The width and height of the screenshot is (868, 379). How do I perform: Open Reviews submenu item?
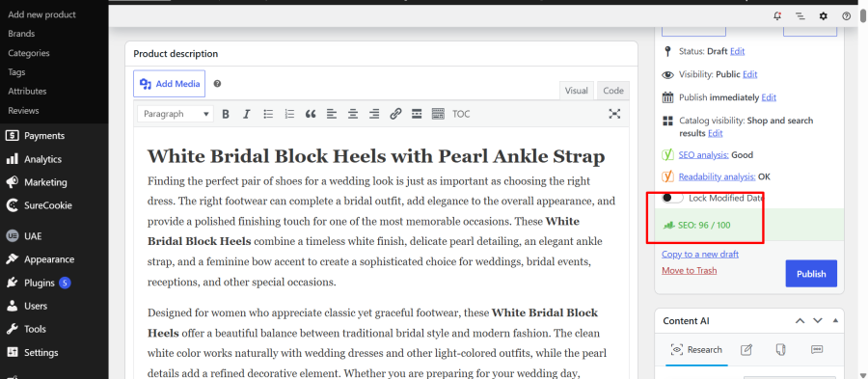pos(23,111)
